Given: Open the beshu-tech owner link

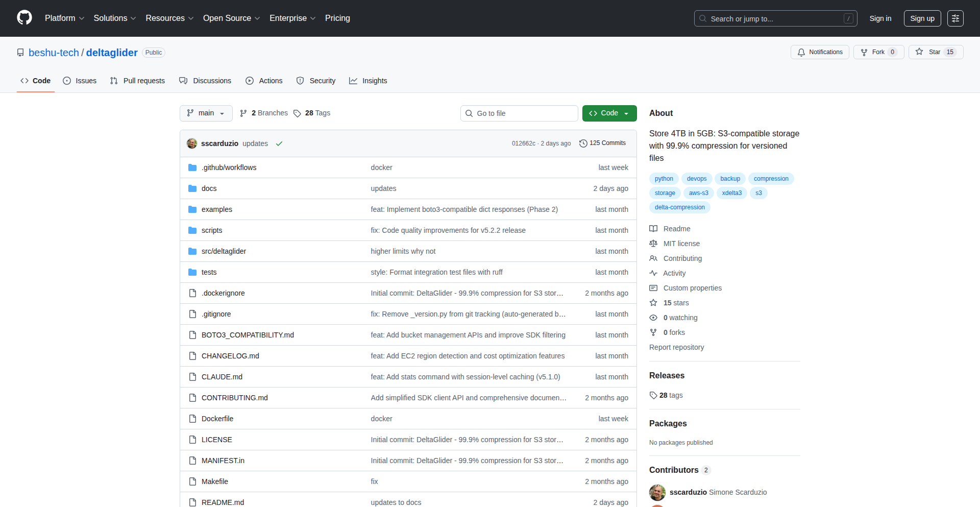Looking at the screenshot, I should (54, 53).
